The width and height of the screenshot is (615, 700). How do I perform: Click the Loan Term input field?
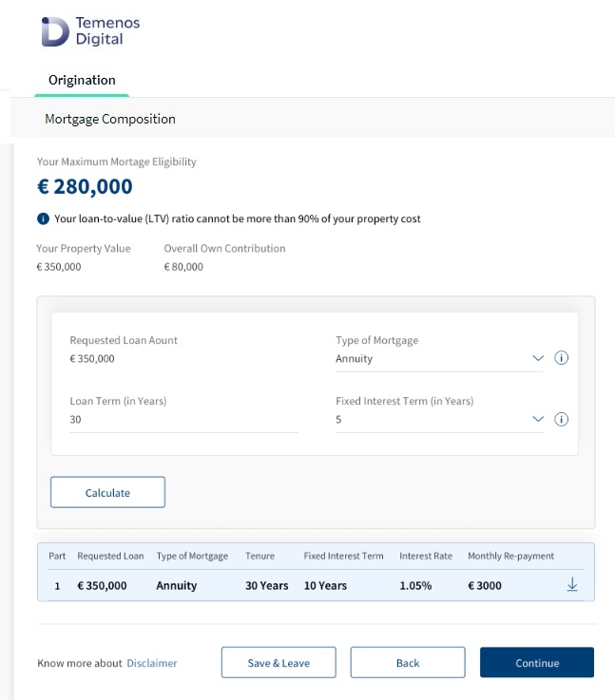[x=183, y=420]
